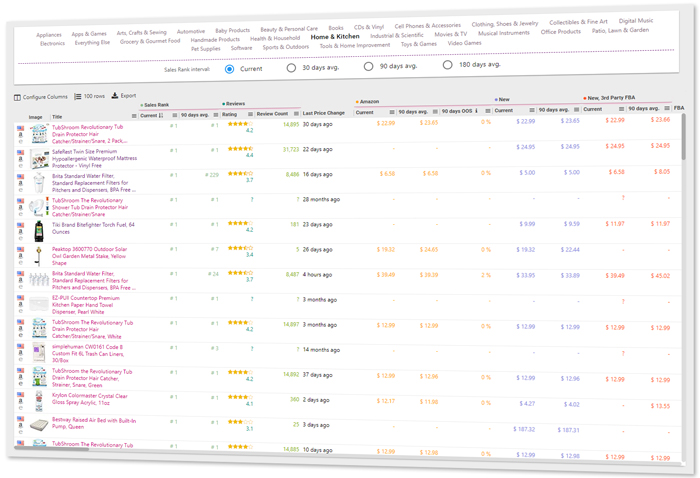Click the Tiki Torch Fuel bottle thumbnail
The height and width of the screenshot is (478, 700).
39,231
